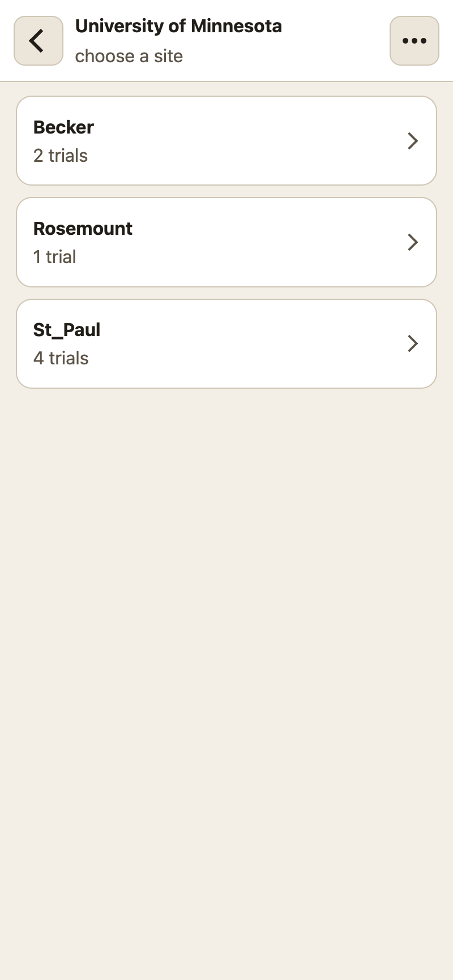Click the "1 trial" label under Rosemount
453x980 pixels.
(54, 257)
